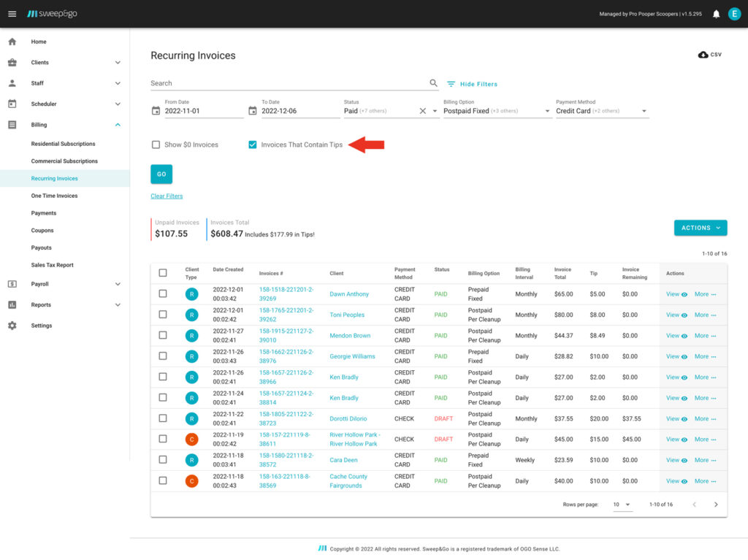Clear the Status filter with the X icon

422,111
